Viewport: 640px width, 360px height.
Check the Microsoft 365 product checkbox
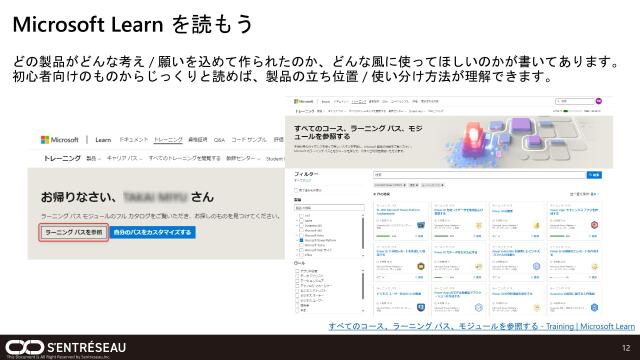point(302,230)
